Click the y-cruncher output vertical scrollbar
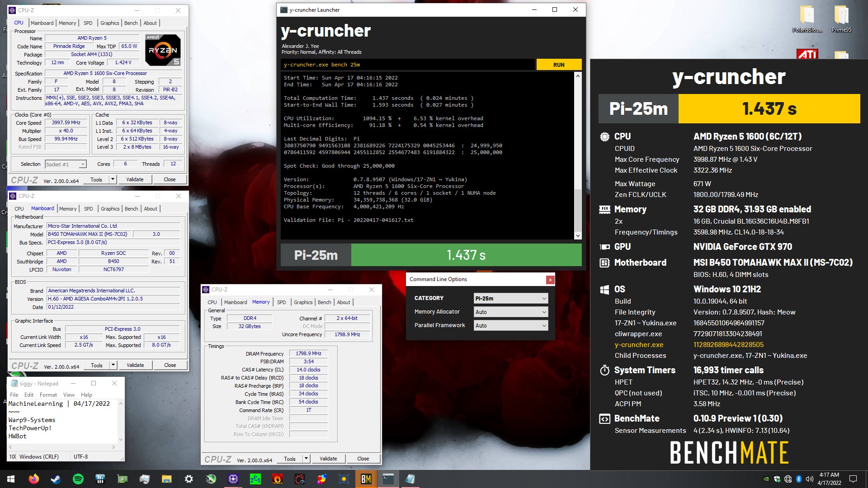 pos(578,156)
